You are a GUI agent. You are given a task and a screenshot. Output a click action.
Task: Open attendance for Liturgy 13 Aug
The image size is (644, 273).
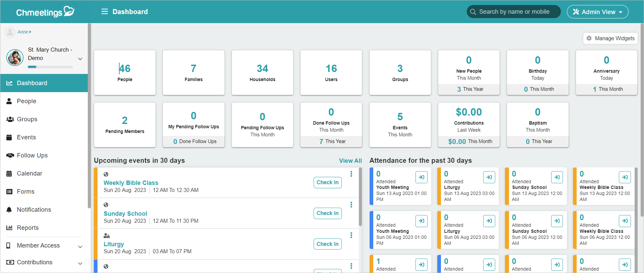[x=489, y=177]
